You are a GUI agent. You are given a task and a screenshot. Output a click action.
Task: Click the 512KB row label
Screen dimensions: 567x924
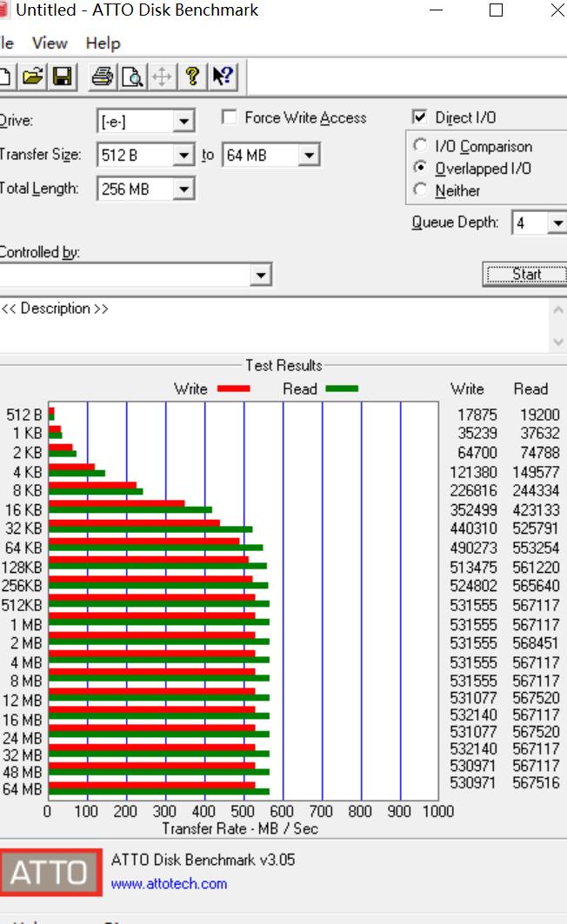click(x=22, y=605)
